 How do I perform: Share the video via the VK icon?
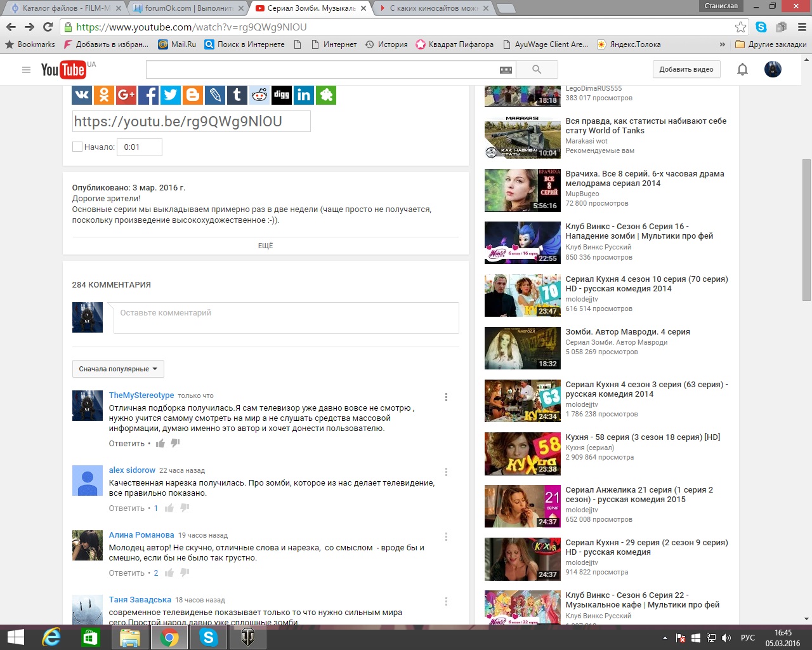pos(82,95)
